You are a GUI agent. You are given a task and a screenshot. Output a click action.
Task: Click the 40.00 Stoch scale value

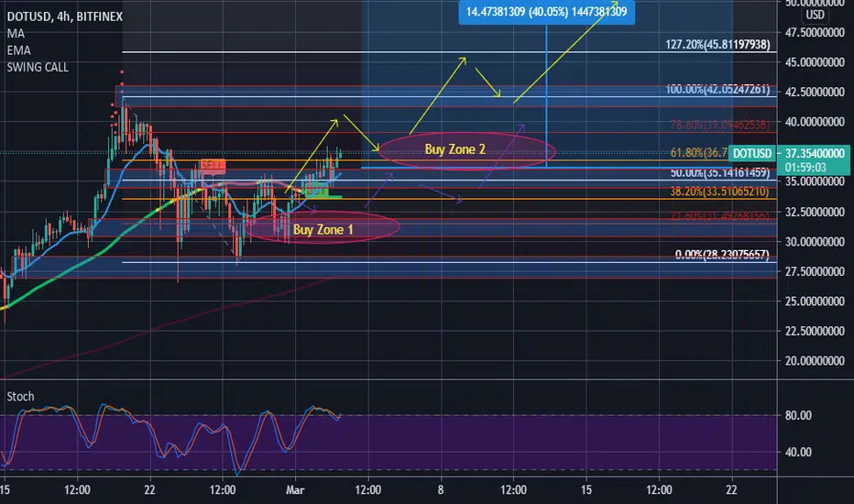click(798, 453)
